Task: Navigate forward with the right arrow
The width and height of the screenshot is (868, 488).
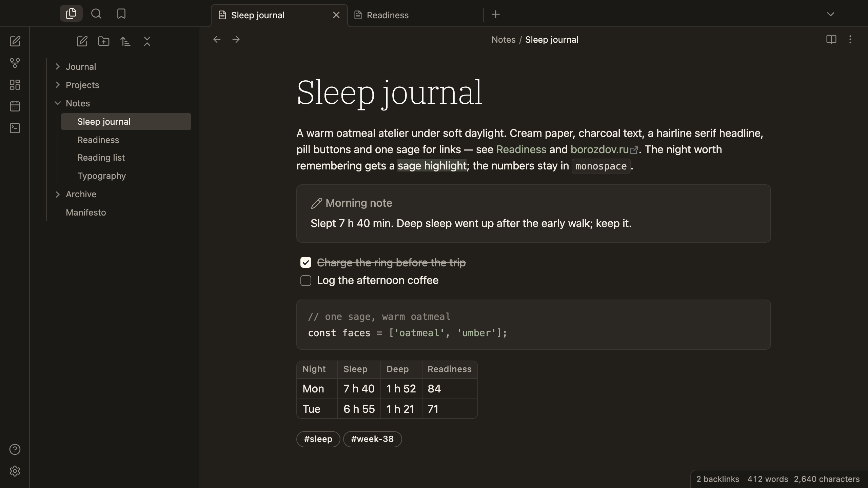Action: coord(236,39)
